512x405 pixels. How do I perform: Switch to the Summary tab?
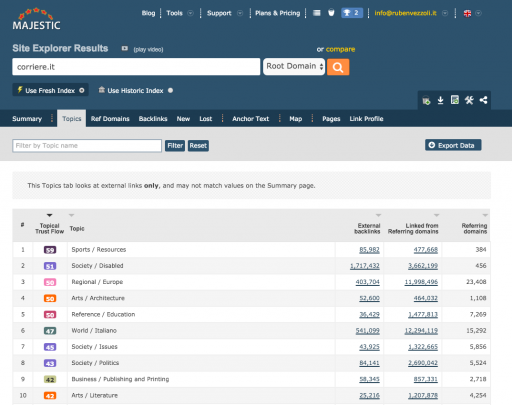click(x=27, y=119)
